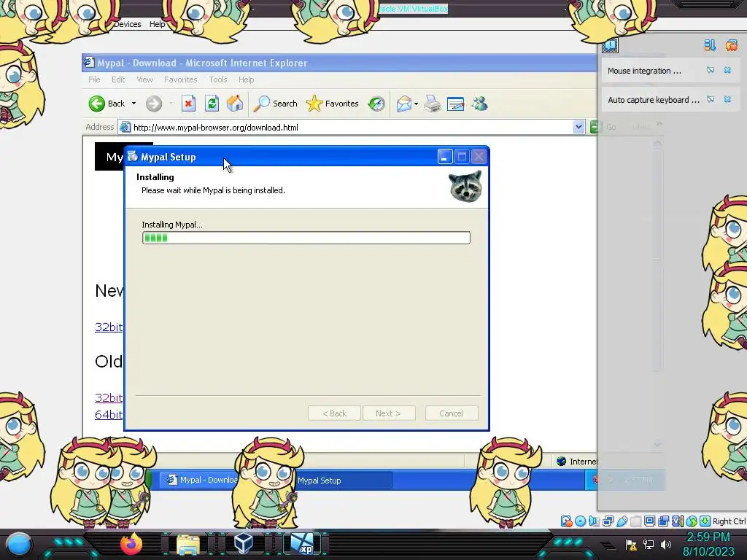The width and height of the screenshot is (747, 560).
Task: Click the Refresh icon in IE toolbar
Action: 212,104
